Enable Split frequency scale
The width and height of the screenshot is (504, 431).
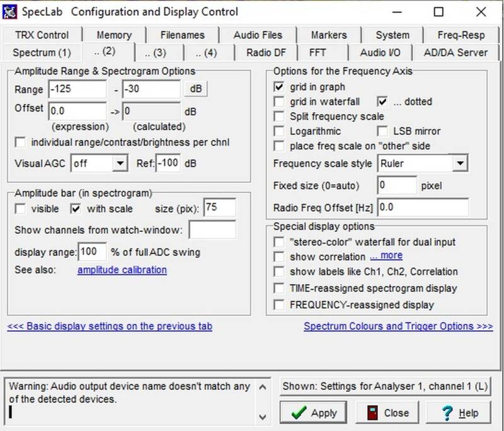pyautogui.click(x=278, y=116)
